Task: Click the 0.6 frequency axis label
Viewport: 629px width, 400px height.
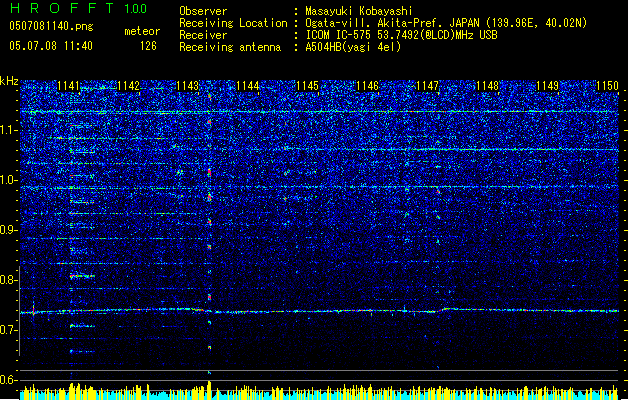Action: (x=9, y=380)
